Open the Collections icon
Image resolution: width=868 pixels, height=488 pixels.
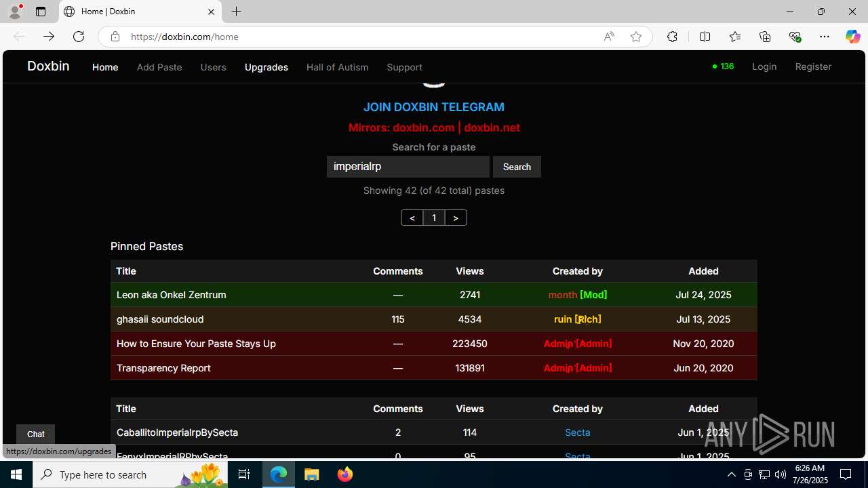pos(765,37)
